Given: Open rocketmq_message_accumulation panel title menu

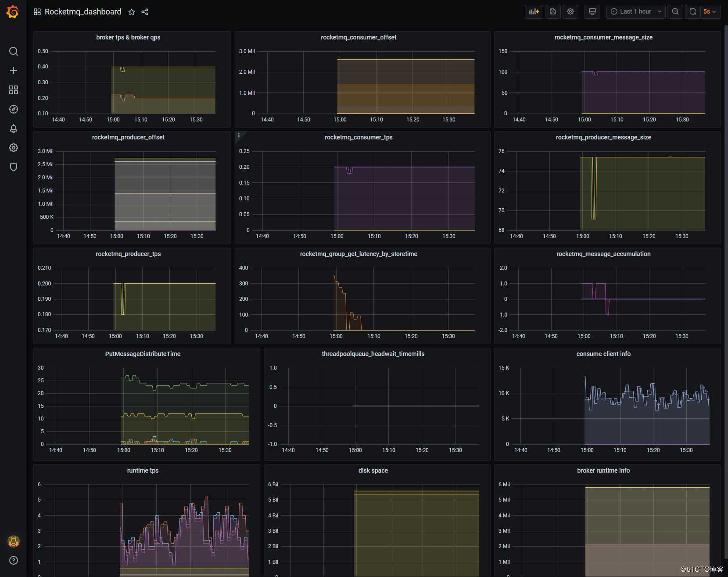Looking at the screenshot, I should (x=603, y=254).
